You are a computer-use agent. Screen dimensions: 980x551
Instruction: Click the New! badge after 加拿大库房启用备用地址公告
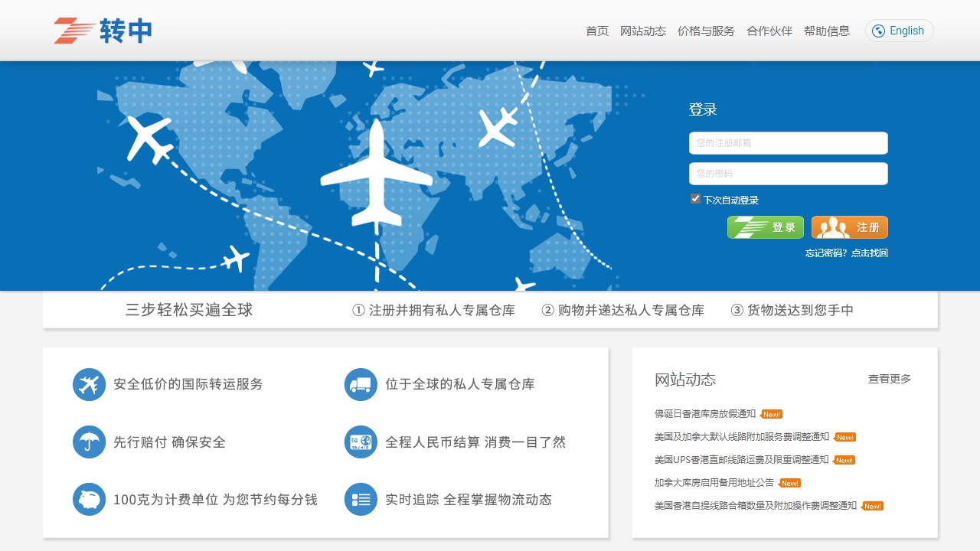(789, 483)
